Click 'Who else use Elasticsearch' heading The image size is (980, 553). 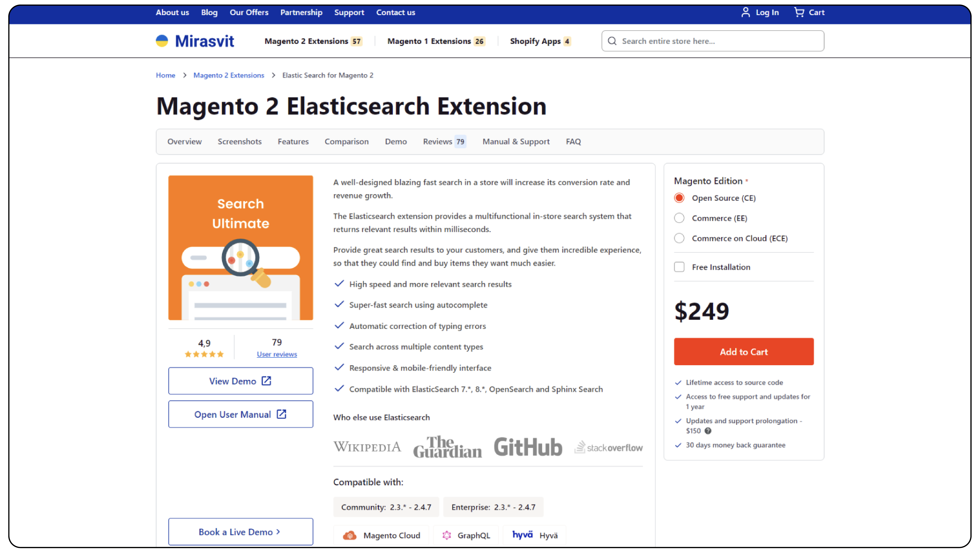pos(382,418)
